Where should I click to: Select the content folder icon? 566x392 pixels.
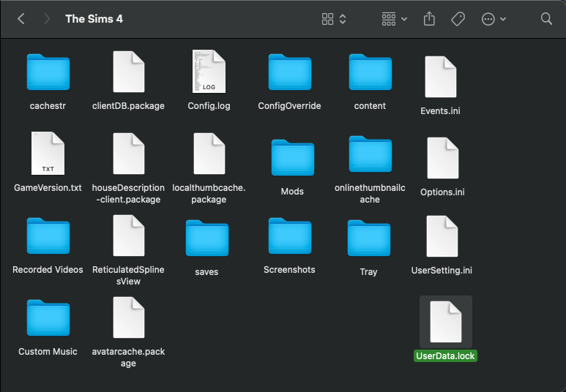pyautogui.click(x=370, y=72)
